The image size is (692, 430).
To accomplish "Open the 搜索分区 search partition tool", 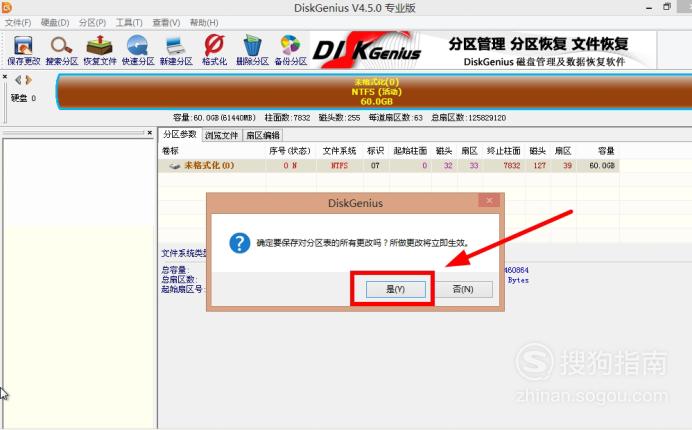I will pos(62,50).
